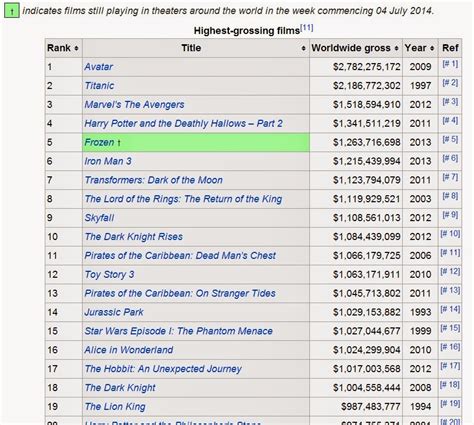Open reference [# 11] in Ref column
474x425 pixels.
[450, 252]
